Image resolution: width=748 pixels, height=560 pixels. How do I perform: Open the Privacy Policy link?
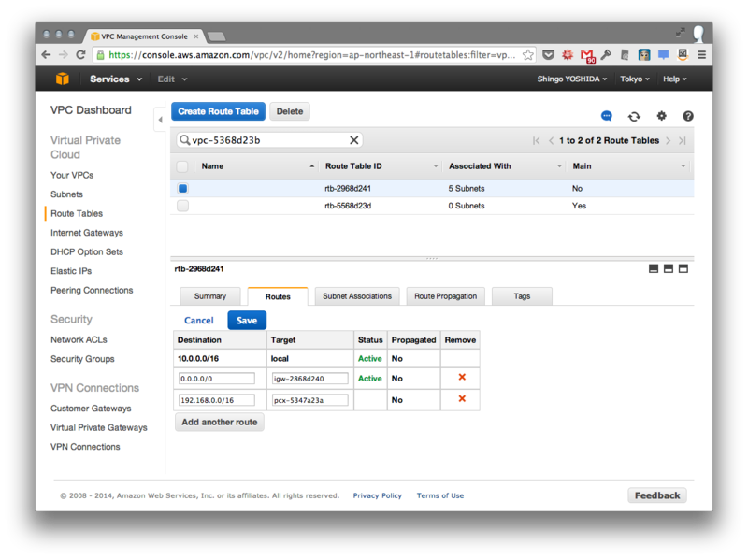(x=378, y=495)
